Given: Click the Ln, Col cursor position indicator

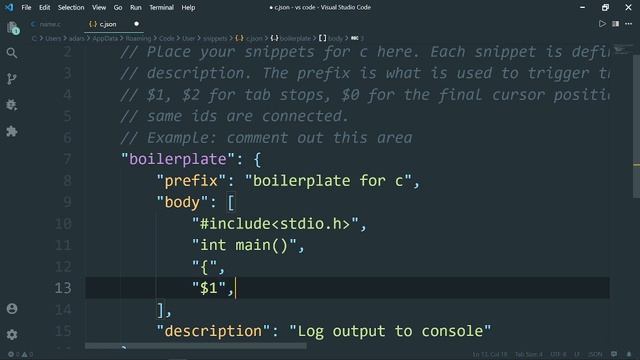Looking at the screenshot, I should click(490, 354).
